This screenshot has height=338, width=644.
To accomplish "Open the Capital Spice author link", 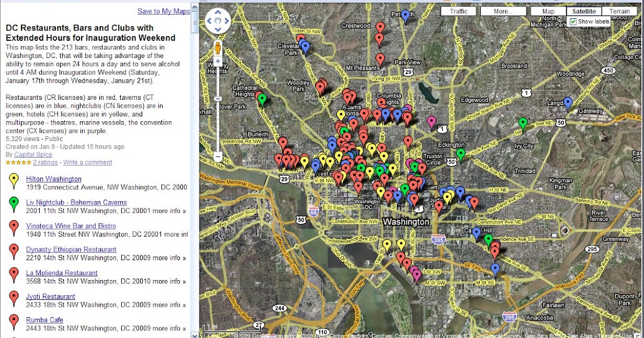I will pyautogui.click(x=33, y=155).
